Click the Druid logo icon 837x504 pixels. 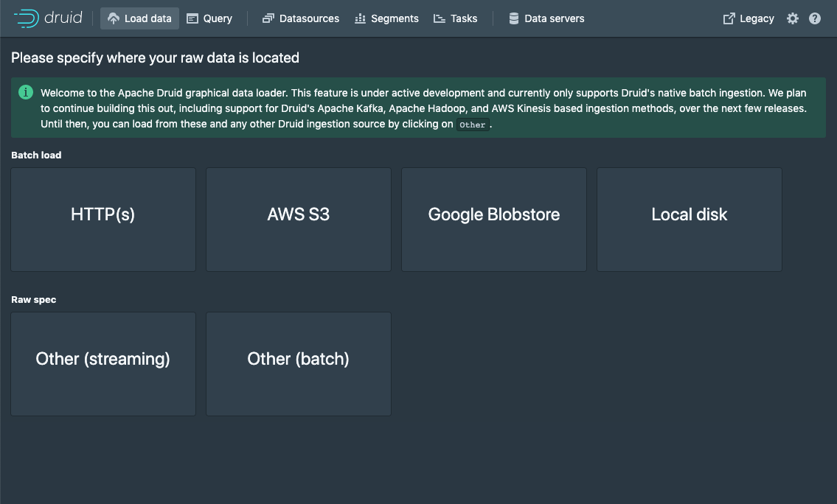(x=27, y=18)
